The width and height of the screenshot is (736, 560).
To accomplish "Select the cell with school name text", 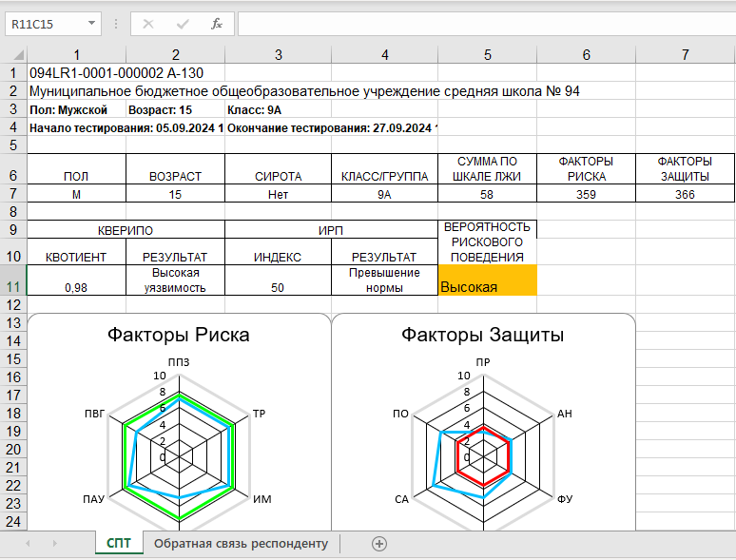I will (x=304, y=90).
